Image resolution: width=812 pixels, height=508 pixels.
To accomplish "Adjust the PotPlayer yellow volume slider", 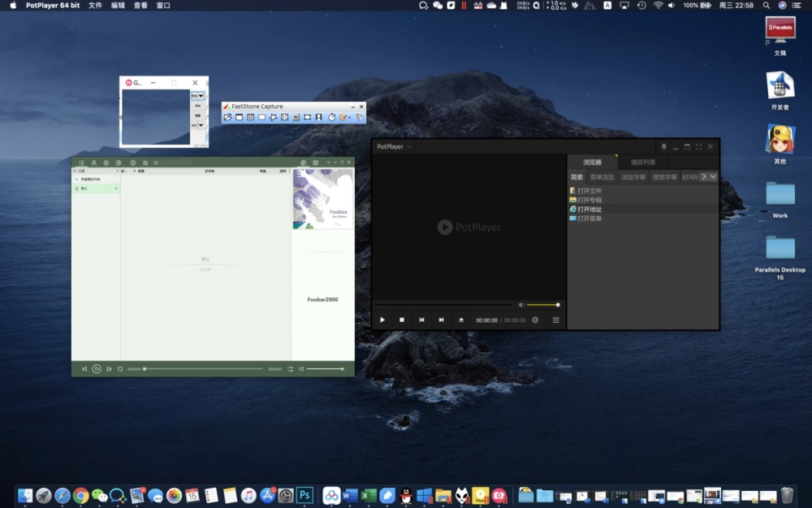I will 542,305.
